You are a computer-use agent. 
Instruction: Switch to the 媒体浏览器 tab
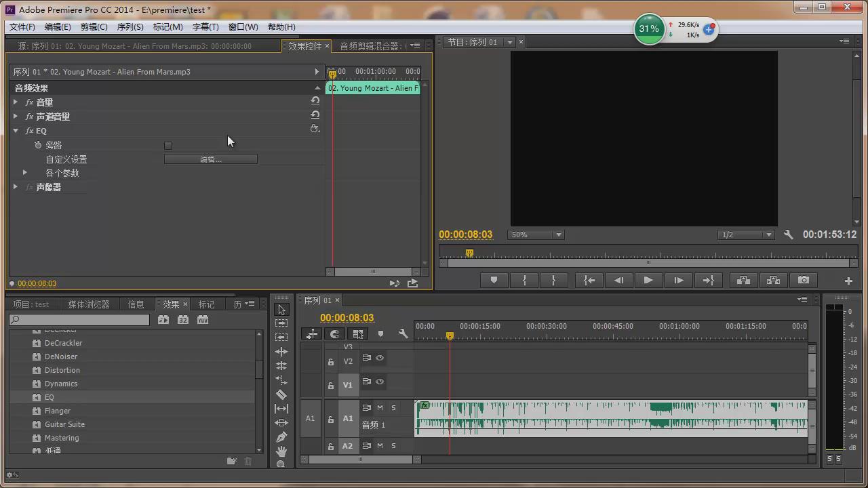click(88, 304)
